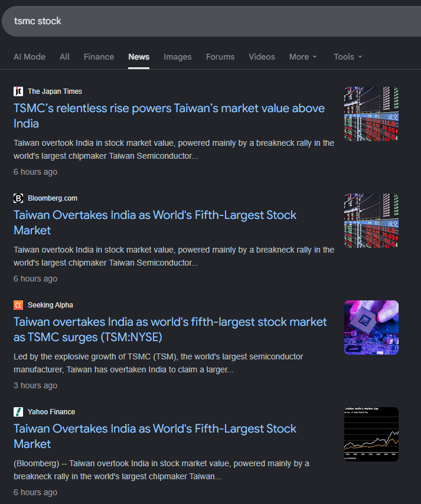Click the Yahoo Finance snippet starting '(Bloomberg)'

coord(161,470)
